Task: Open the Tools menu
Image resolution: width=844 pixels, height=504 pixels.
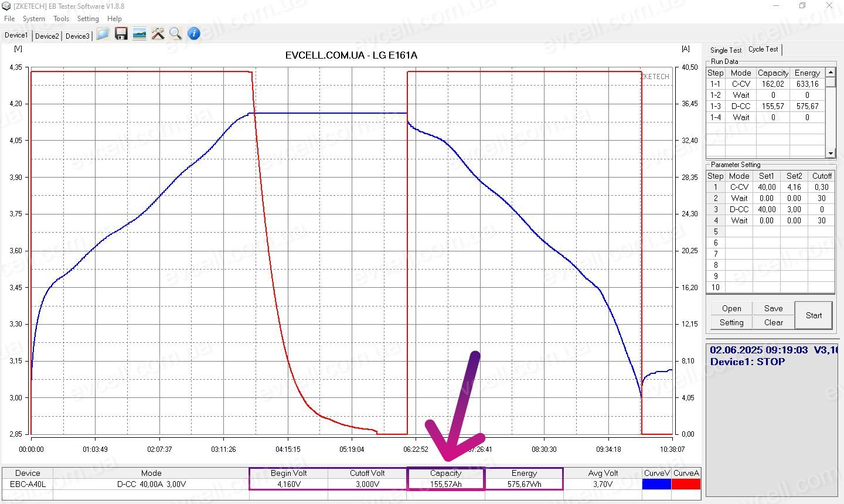Action: pyautogui.click(x=61, y=19)
